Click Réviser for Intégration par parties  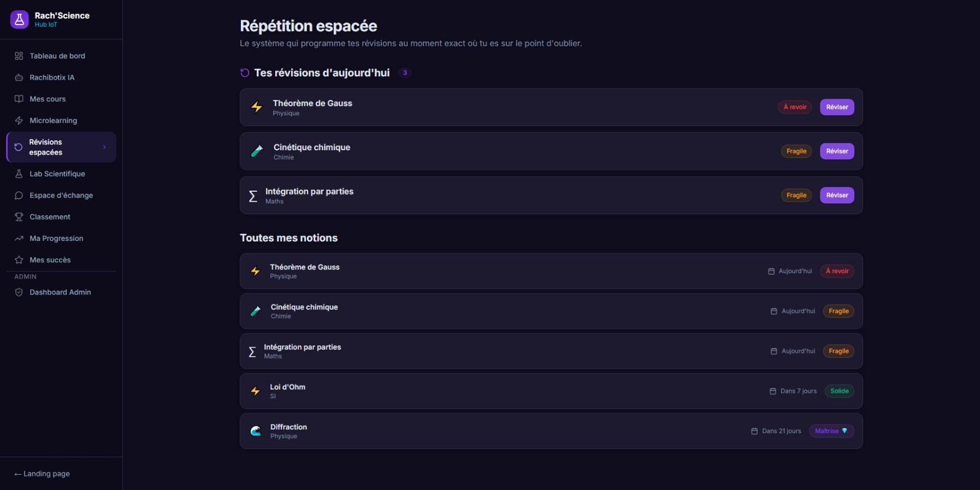click(x=837, y=195)
